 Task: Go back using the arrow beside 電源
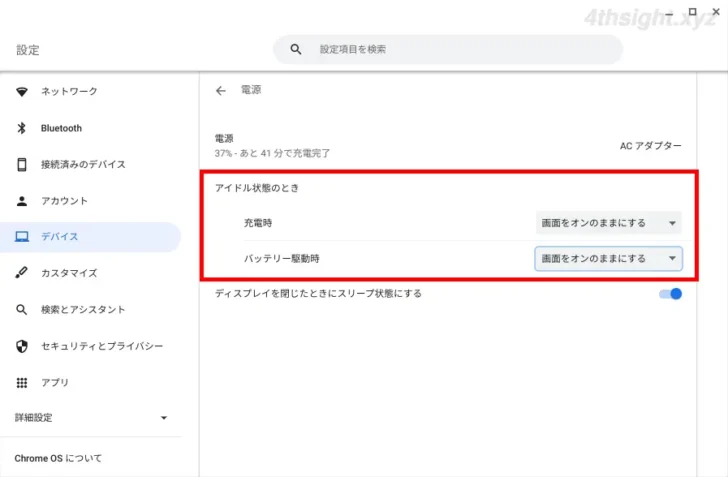[x=221, y=91]
